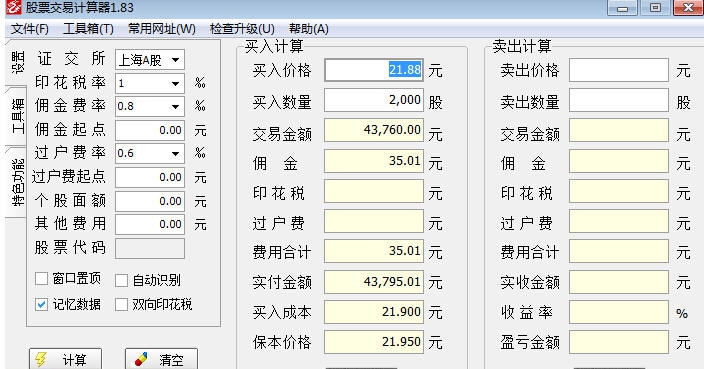Open the 帮助(A) menu
Screen dimensions: 704x369
pyautogui.click(x=309, y=29)
